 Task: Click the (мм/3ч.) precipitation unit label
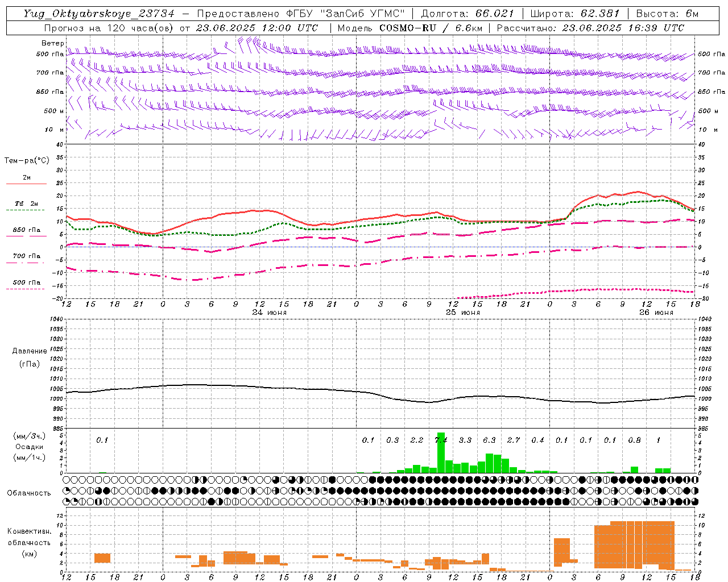(x=30, y=436)
